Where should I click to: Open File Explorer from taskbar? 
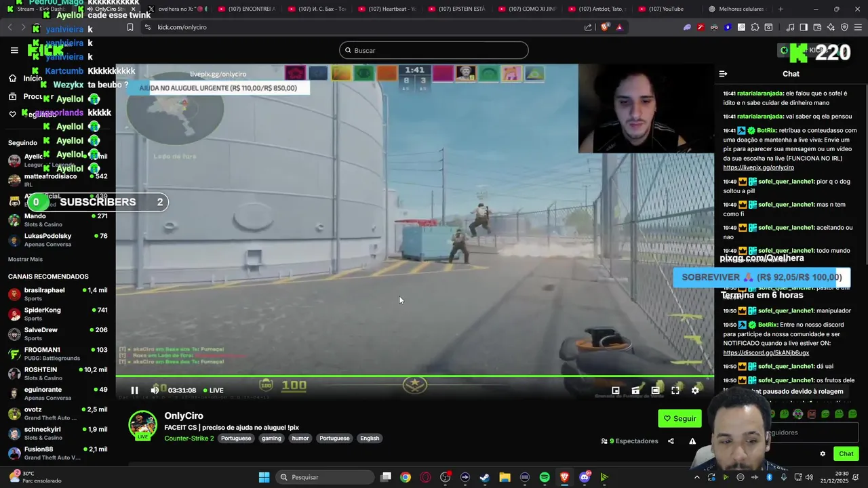(505, 477)
